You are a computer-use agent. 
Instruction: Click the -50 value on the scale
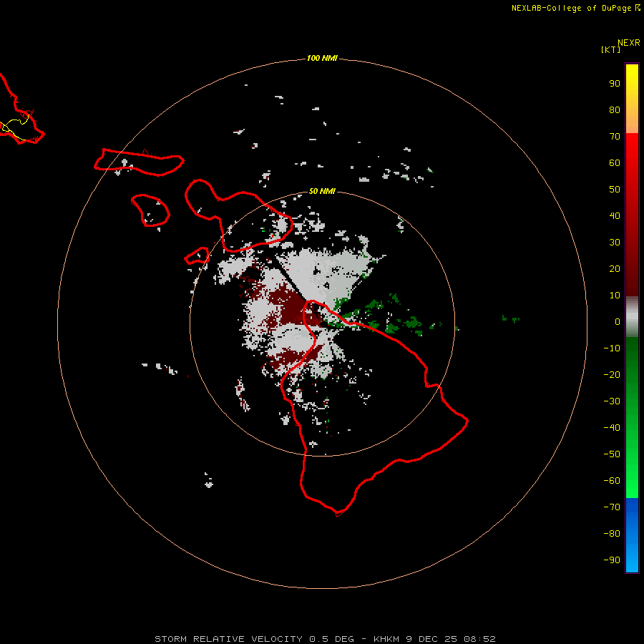[x=612, y=454]
